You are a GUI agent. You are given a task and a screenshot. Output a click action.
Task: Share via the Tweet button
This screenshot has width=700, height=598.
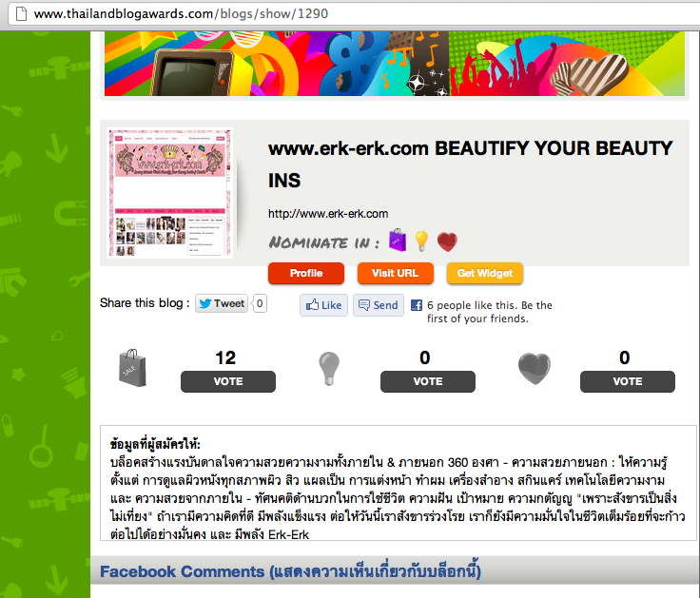pos(222,303)
